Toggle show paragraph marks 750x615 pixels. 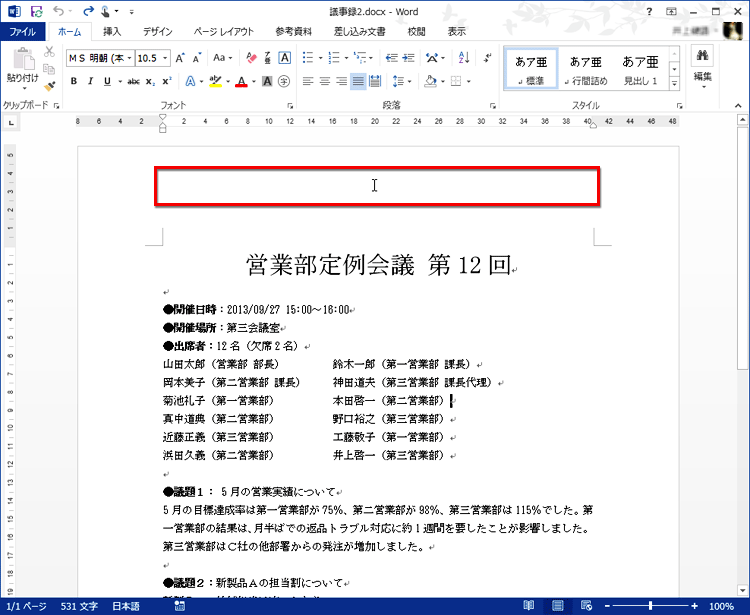pos(487,58)
